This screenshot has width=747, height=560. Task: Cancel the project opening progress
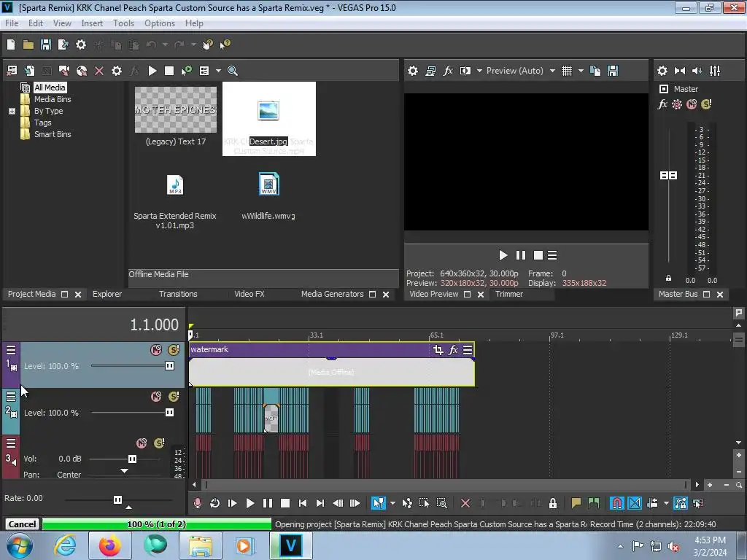point(22,524)
